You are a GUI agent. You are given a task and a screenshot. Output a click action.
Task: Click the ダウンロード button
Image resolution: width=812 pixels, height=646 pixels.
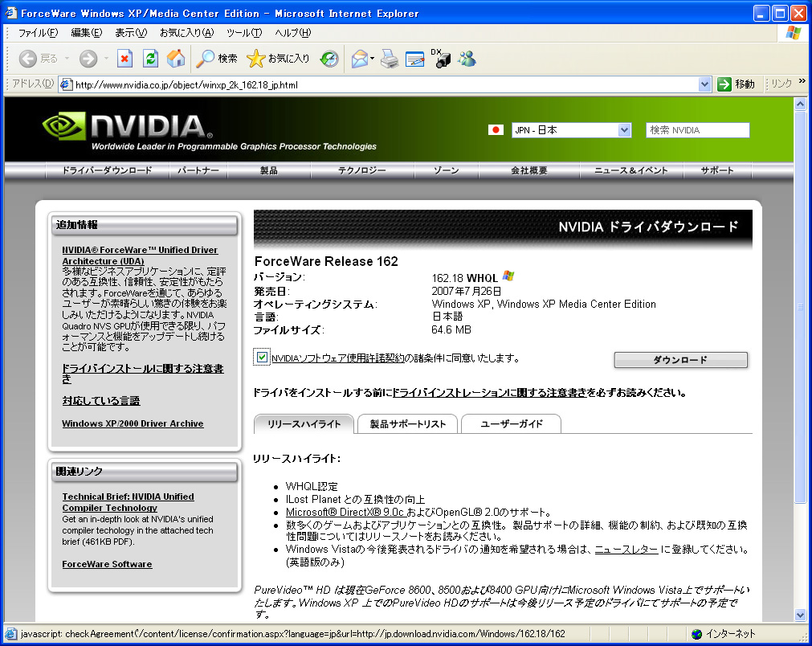coord(680,359)
